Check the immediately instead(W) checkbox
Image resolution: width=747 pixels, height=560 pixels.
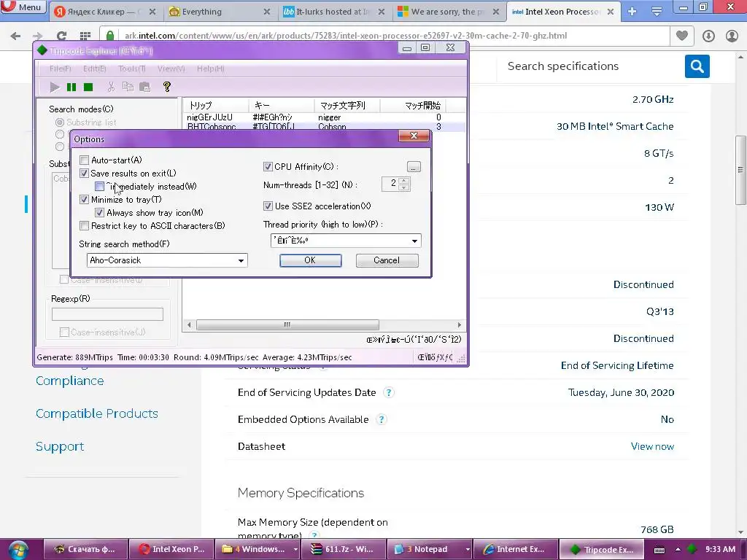(x=99, y=186)
